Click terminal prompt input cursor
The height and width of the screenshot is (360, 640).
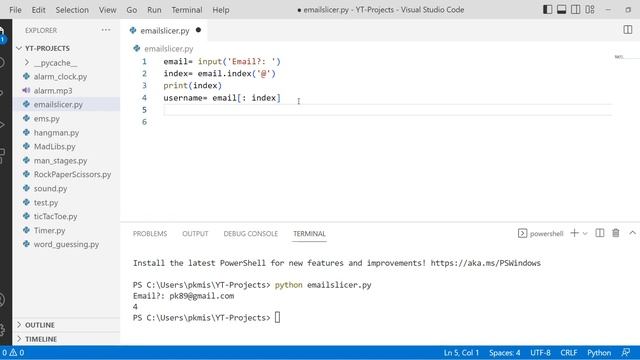(278, 318)
